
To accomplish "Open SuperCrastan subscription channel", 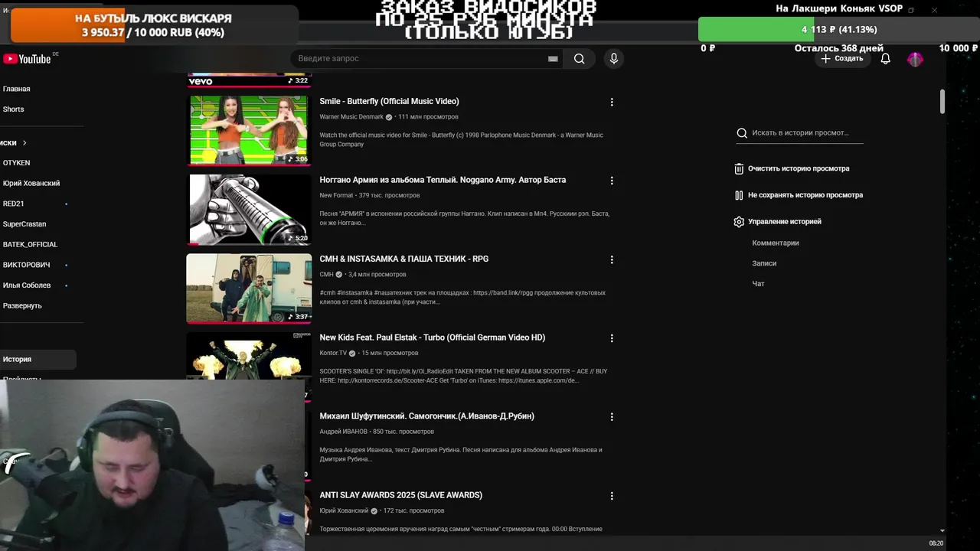I will [24, 224].
